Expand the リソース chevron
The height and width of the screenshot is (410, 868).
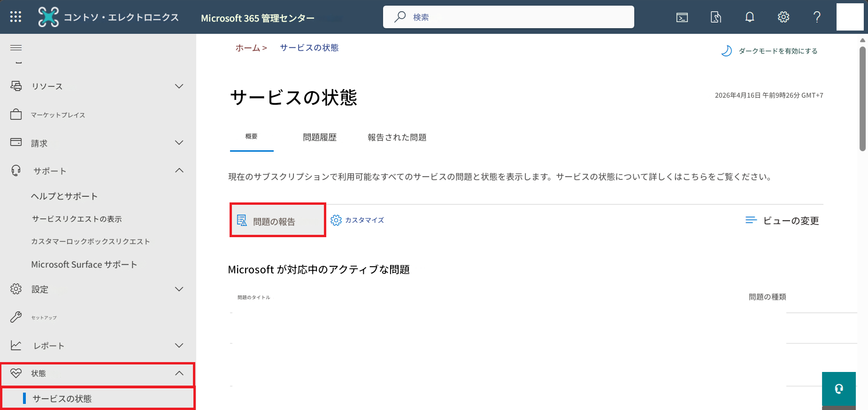click(x=179, y=86)
